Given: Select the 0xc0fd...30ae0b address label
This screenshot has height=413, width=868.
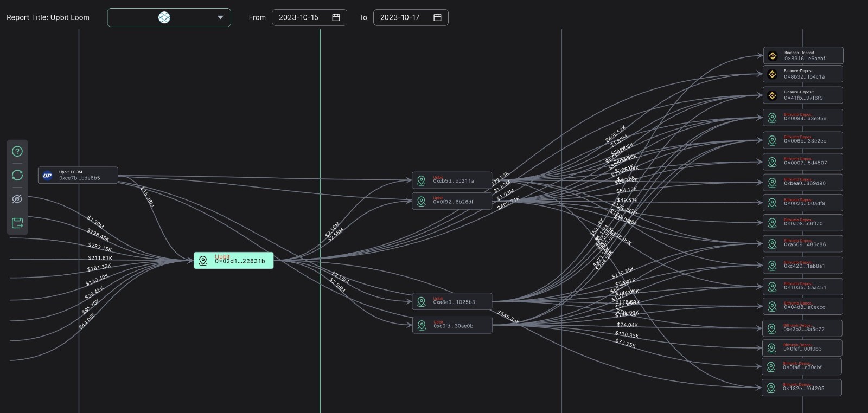Looking at the screenshot, I should [453, 326].
